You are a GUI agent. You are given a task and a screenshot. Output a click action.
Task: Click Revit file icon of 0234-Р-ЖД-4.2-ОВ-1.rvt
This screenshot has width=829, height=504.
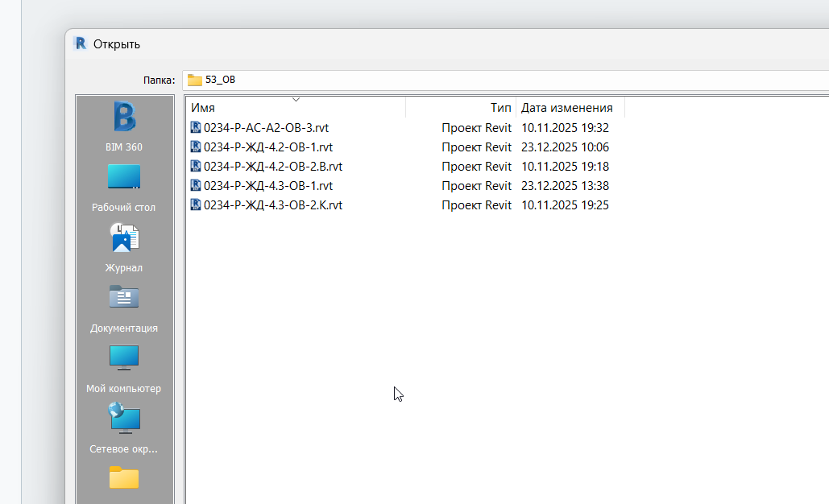tap(196, 147)
